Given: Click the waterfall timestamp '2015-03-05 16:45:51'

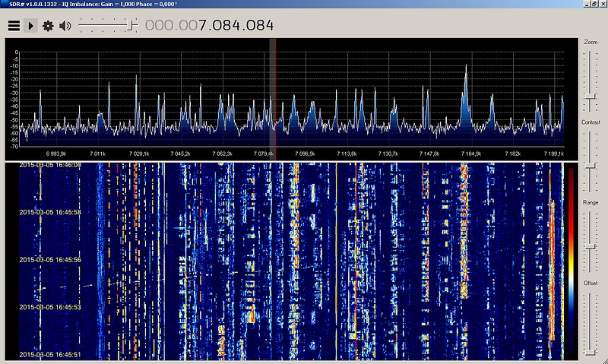Looking at the screenshot, I should pos(50,354).
